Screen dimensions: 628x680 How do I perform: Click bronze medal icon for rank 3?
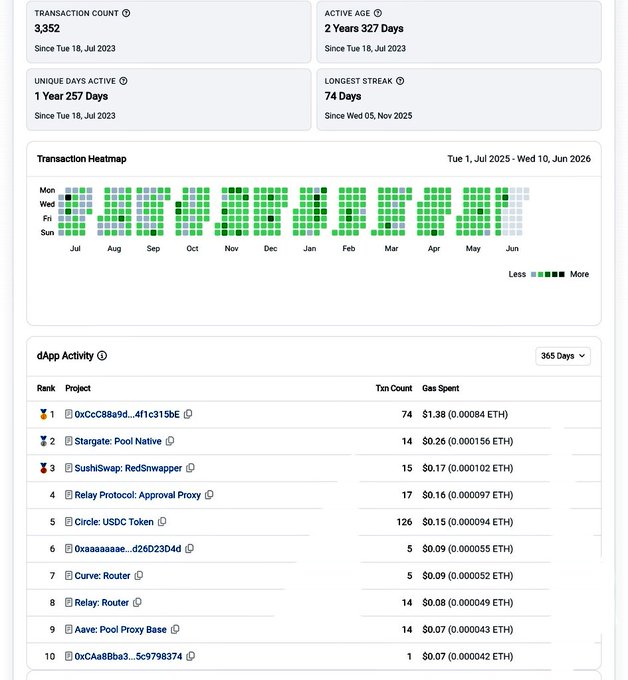[x=43, y=468]
